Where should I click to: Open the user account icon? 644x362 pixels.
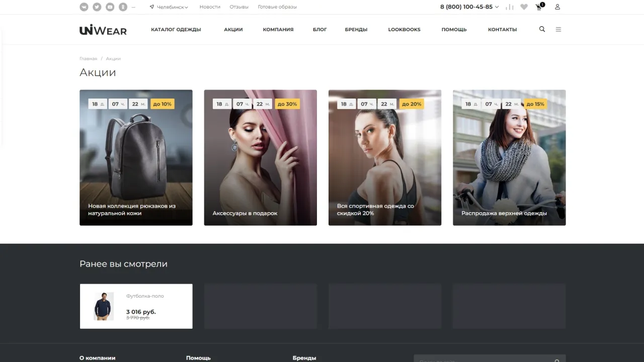[557, 7]
